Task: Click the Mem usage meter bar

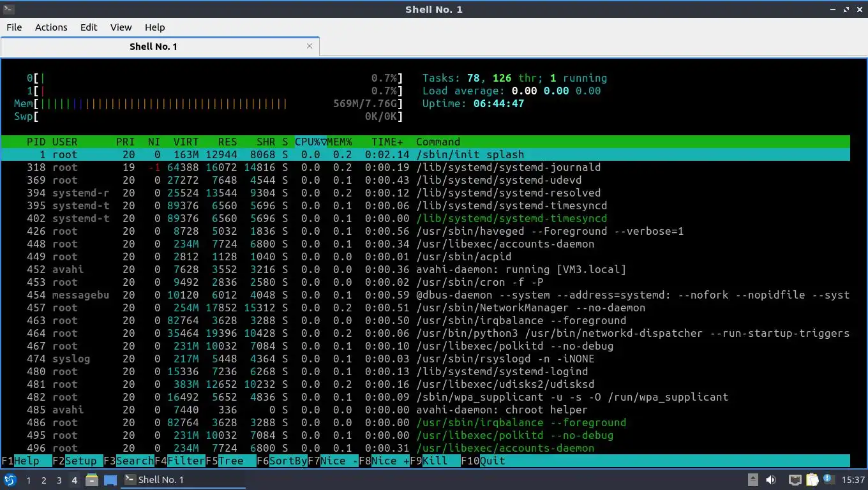Action: [208, 103]
